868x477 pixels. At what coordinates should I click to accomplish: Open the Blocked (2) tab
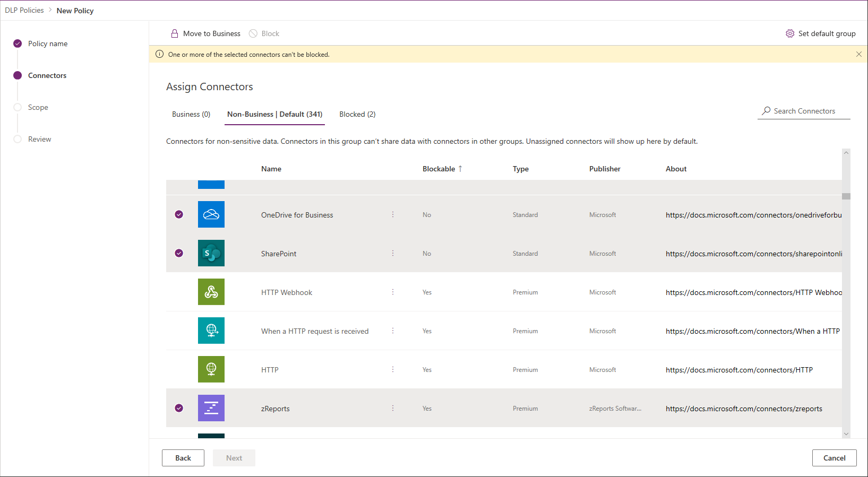[x=357, y=114]
